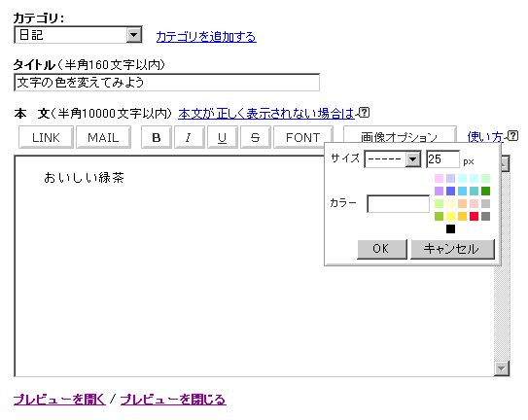Screen dimensions: 528x420
Task: Open 画像オプション image options
Action: [400, 135]
